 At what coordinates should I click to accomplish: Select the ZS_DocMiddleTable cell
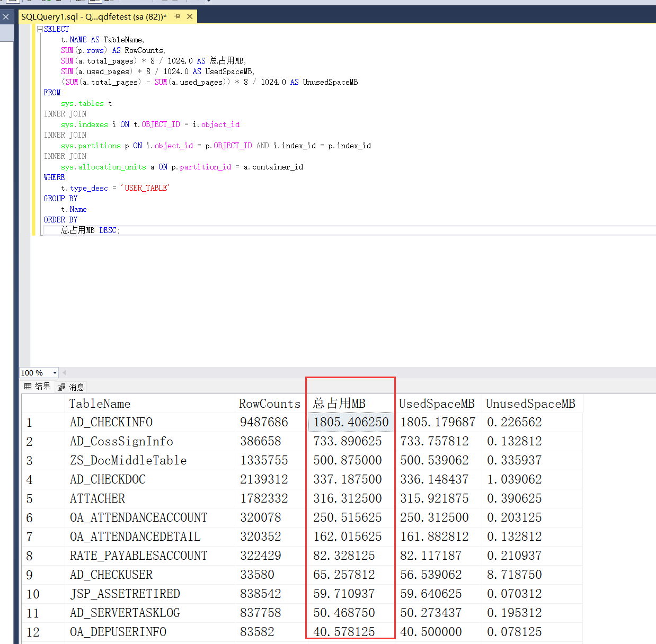click(x=150, y=460)
